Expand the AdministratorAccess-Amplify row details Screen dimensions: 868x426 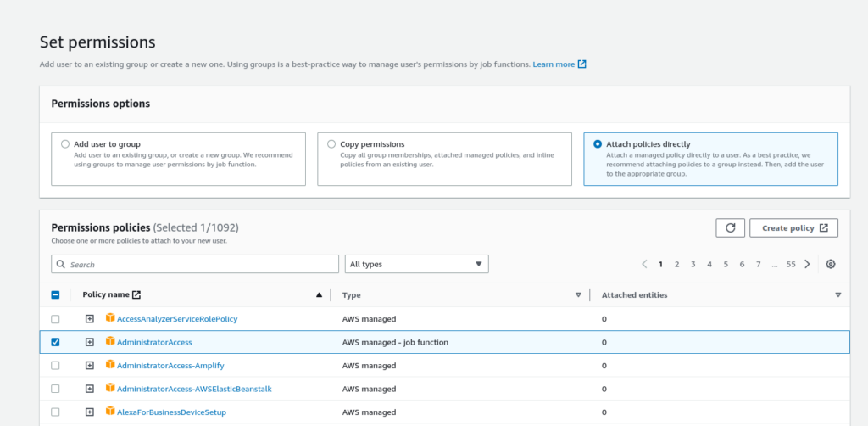90,366
